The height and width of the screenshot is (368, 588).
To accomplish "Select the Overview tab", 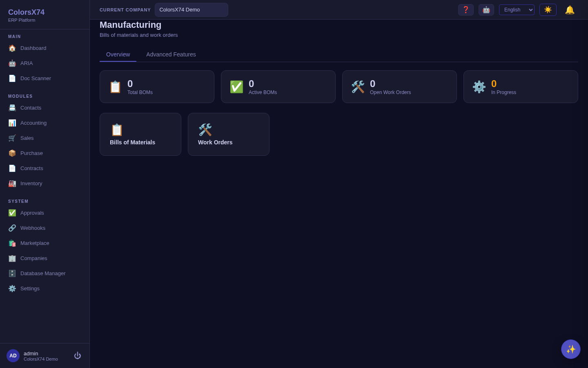I will click(118, 54).
